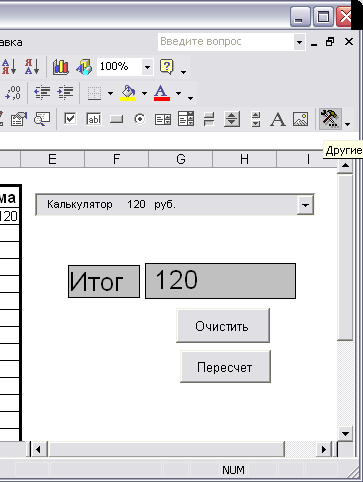Restore the workbook window

tap(330, 42)
